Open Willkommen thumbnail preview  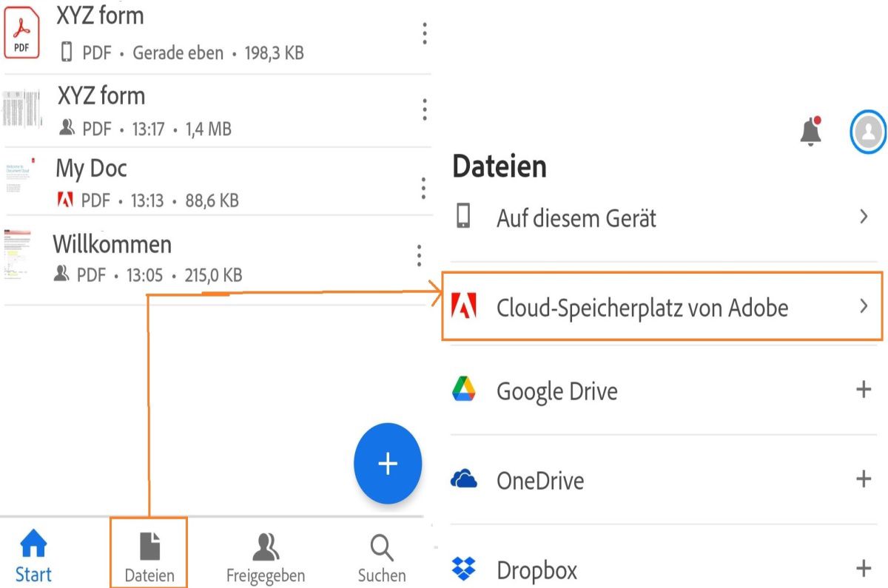[18, 255]
